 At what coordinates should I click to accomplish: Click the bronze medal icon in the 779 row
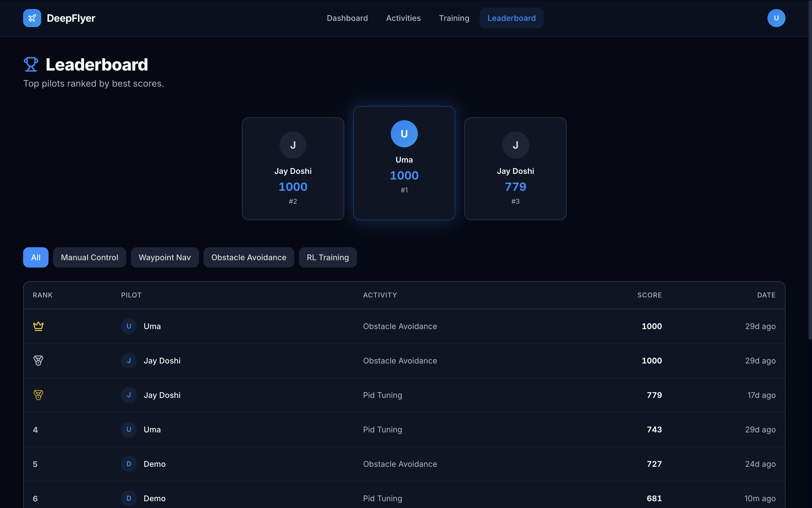point(38,395)
